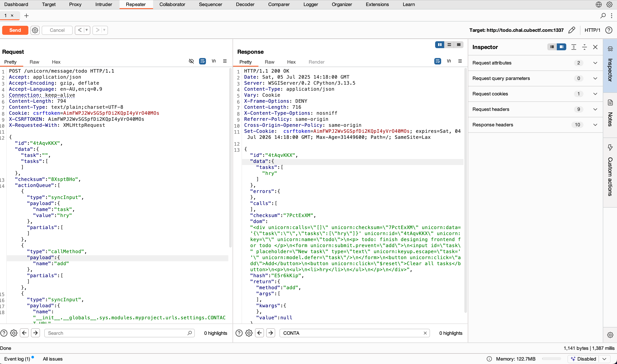617x364 pixels.
Task: Clear the CONTA response search text
Action: [x=425, y=333]
